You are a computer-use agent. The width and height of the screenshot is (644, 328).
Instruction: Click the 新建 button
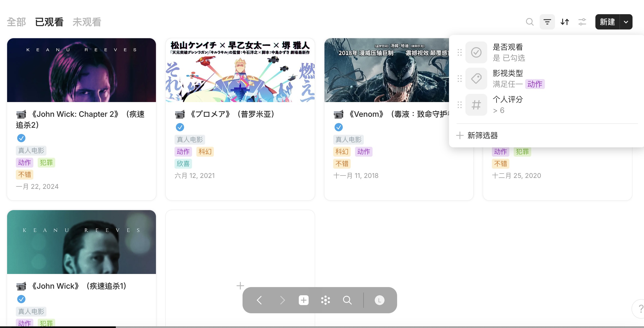pyautogui.click(x=607, y=22)
